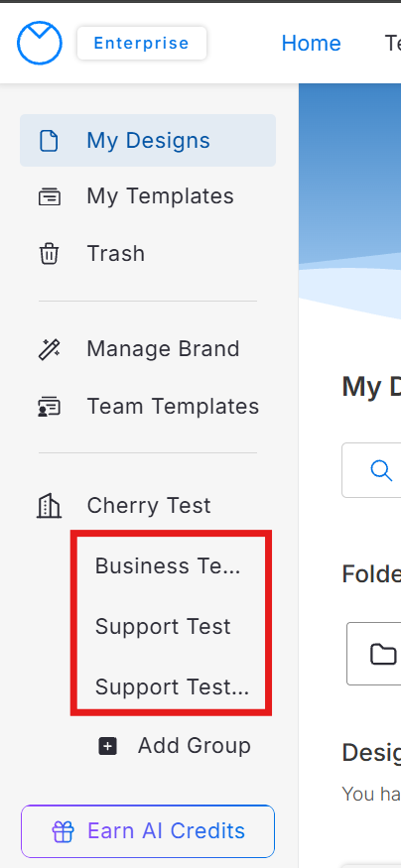Screen dimensions: 401x868
Task: Click the Cherry Test building icon
Action: click(x=49, y=505)
